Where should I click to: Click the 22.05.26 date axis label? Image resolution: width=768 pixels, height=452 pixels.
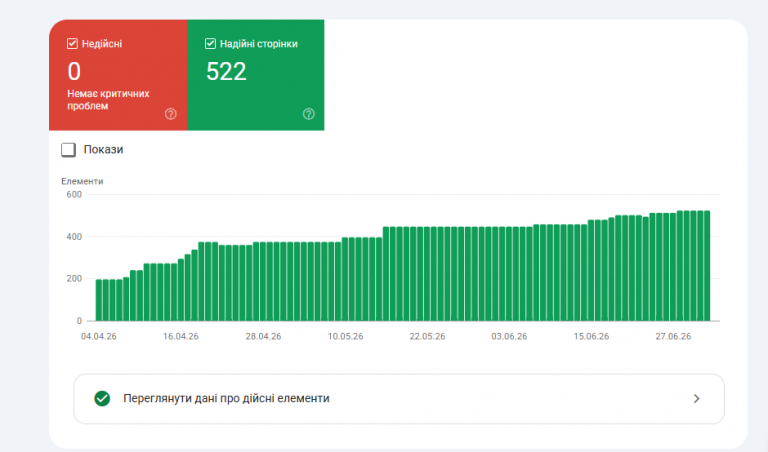pyautogui.click(x=428, y=336)
